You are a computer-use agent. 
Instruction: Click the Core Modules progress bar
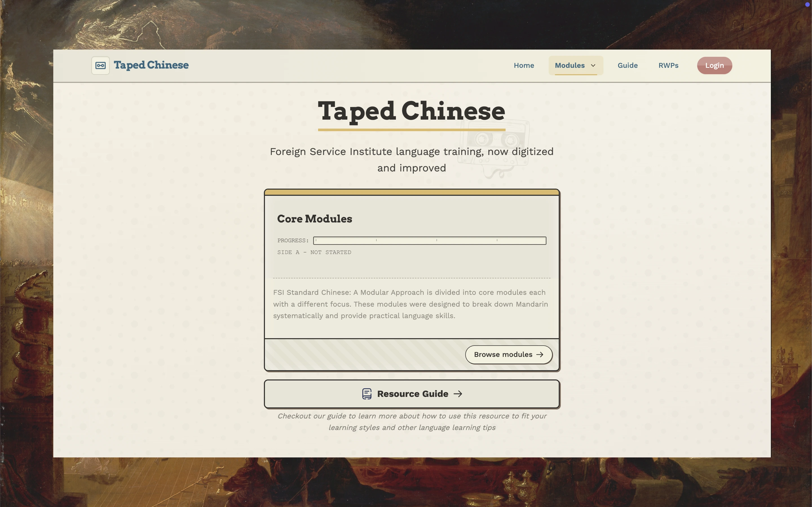429,241
